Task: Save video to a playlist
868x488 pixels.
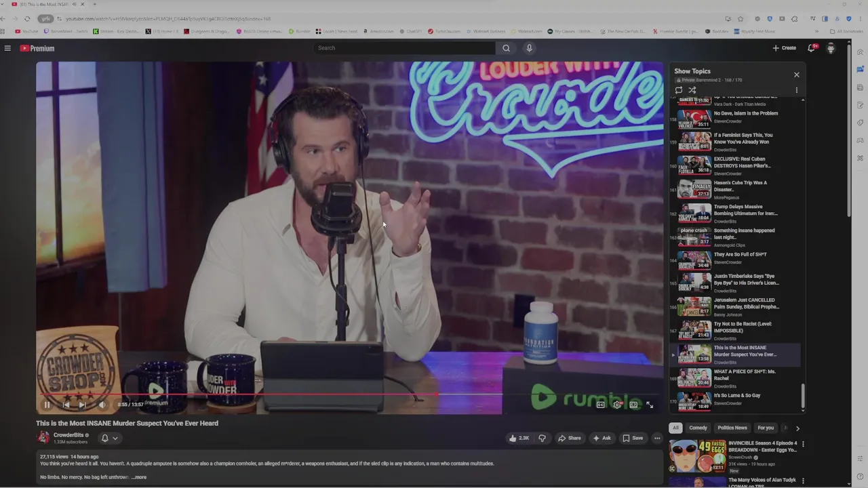Action: [x=633, y=438]
